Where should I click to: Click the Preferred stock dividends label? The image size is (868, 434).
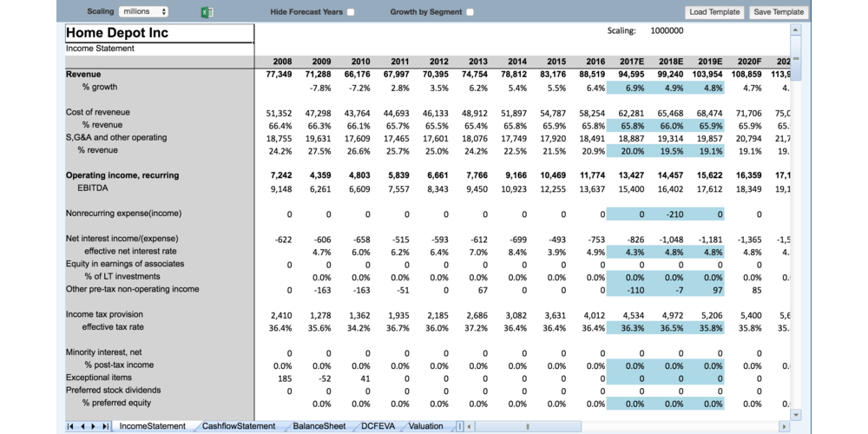tap(114, 390)
